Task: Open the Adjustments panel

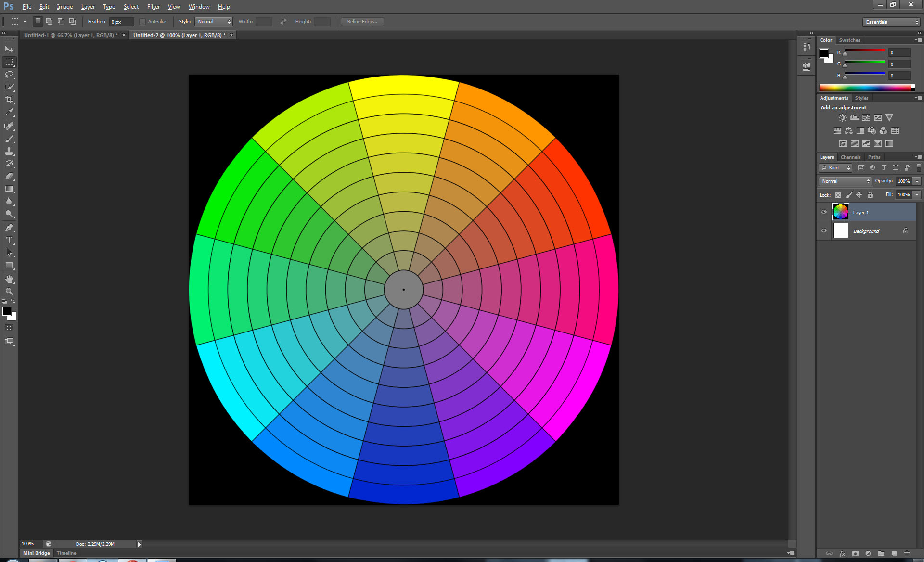Action: [834, 98]
